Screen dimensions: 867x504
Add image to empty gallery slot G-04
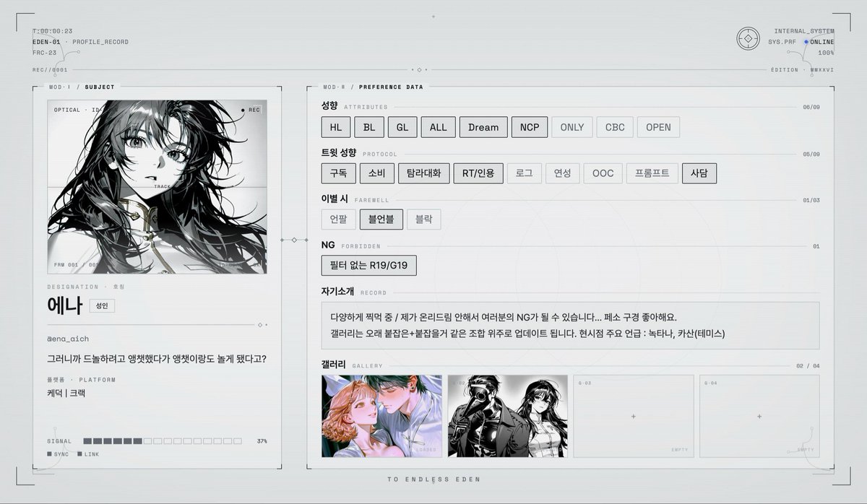pyautogui.click(x=759, y=416)
